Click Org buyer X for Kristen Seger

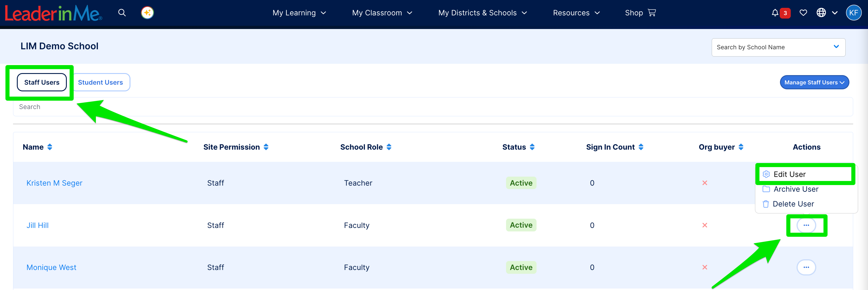coord(704,183)
